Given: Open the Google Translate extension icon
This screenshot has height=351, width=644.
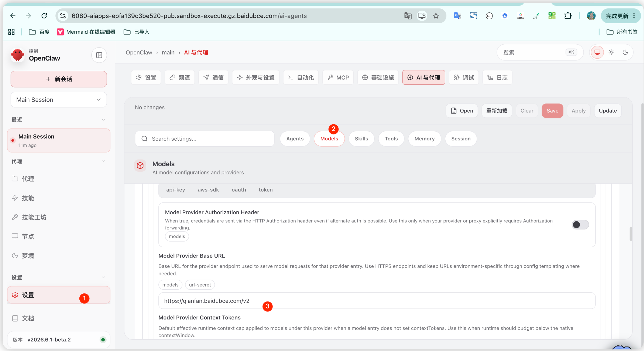Looking at the screenshot, I should 457,16.
